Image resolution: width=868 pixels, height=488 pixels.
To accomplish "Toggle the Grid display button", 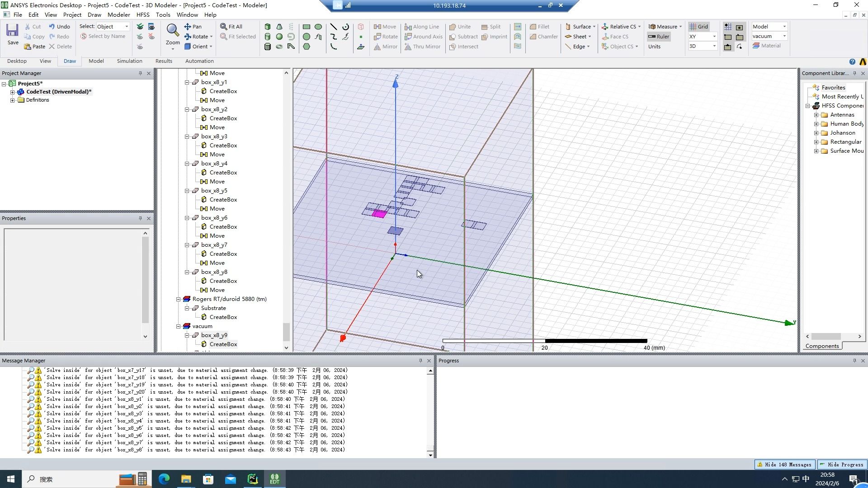I will [x=698, y=27].
